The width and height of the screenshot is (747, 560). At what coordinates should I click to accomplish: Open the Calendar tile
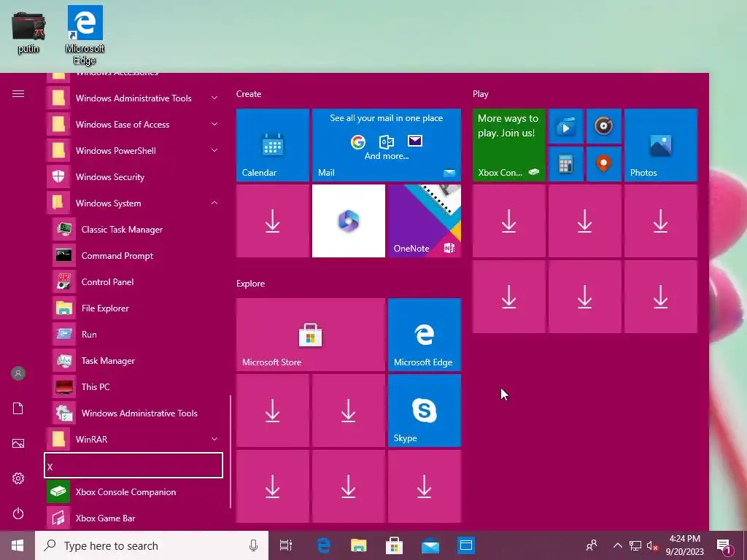coord(273,145)
